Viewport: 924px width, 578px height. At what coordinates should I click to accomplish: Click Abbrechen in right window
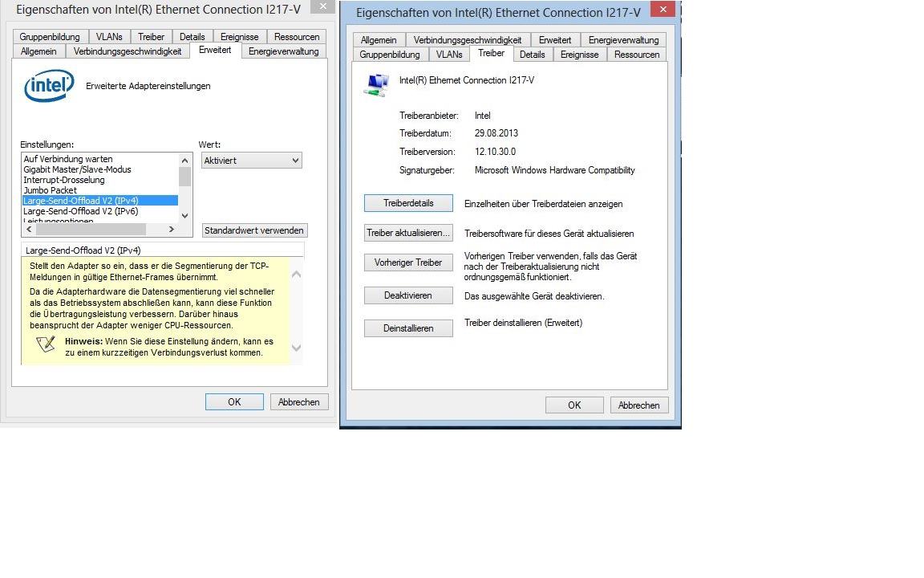coord(638,405)
